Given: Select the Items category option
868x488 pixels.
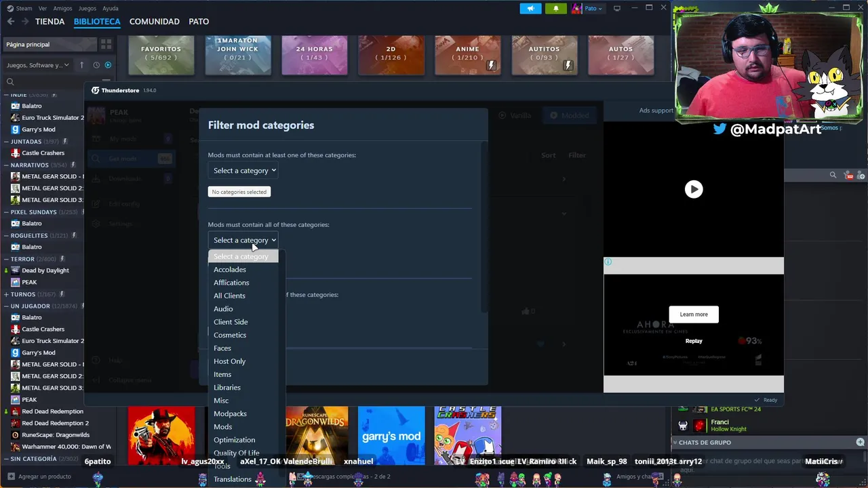Looking at the screenshot, I should click(222, 374).
